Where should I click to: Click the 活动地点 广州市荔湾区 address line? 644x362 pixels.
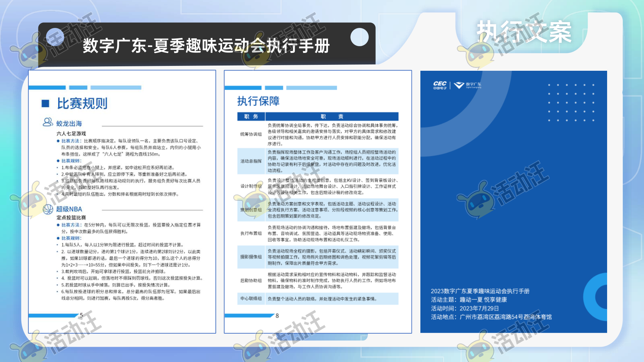click(491, 317)
